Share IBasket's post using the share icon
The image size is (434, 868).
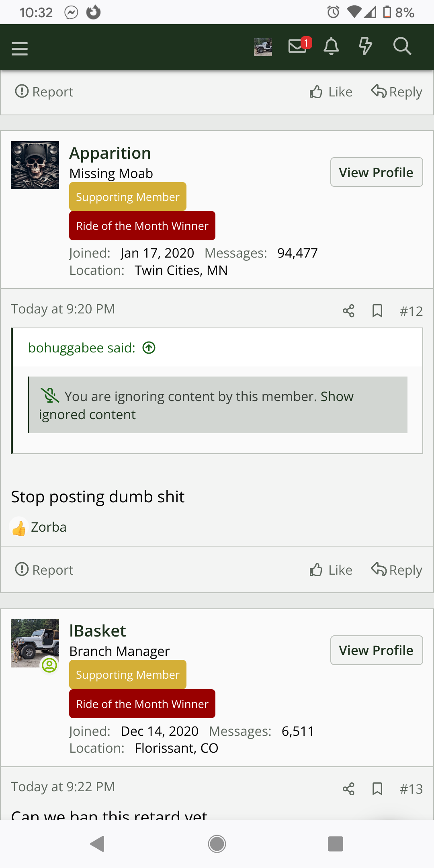(348, 788)
